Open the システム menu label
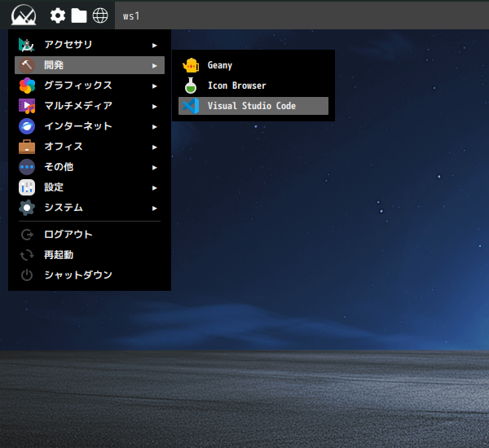This screenshot has height=448, width=489. (64, 208)
